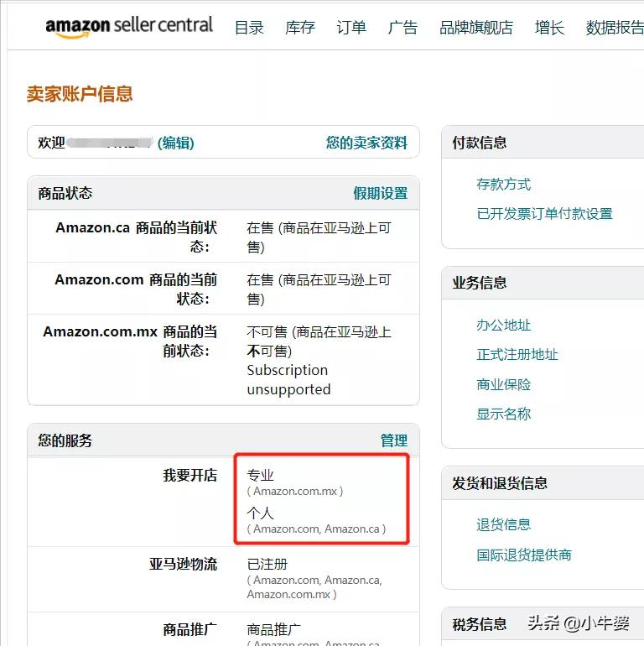This screenshot has height=646, width=644.
Task: Click 个人 selling plan text
Action: pos(260,513)
